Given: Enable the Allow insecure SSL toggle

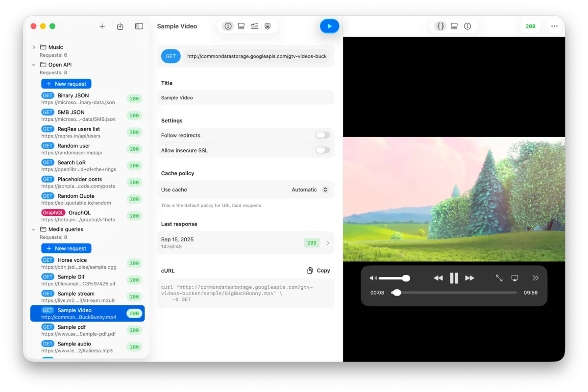Looking at the screenshot, I should pyautogui.click(x=322, y=150).
